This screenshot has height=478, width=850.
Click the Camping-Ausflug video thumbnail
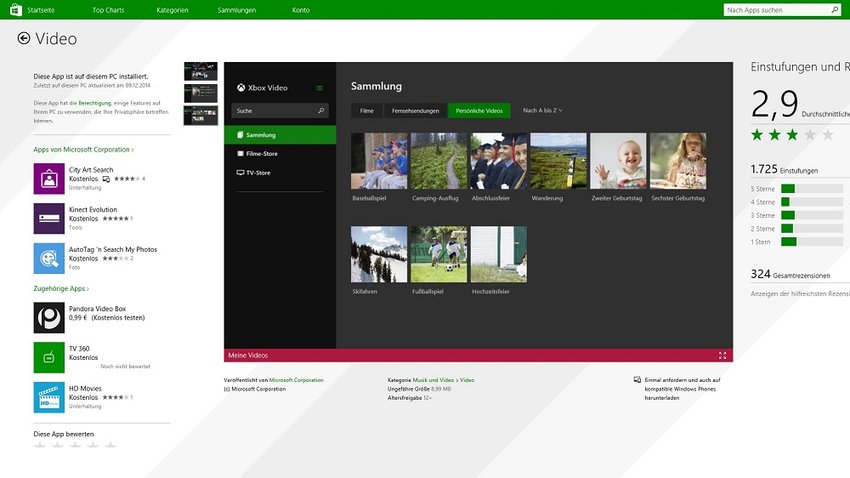coord(439,161)
